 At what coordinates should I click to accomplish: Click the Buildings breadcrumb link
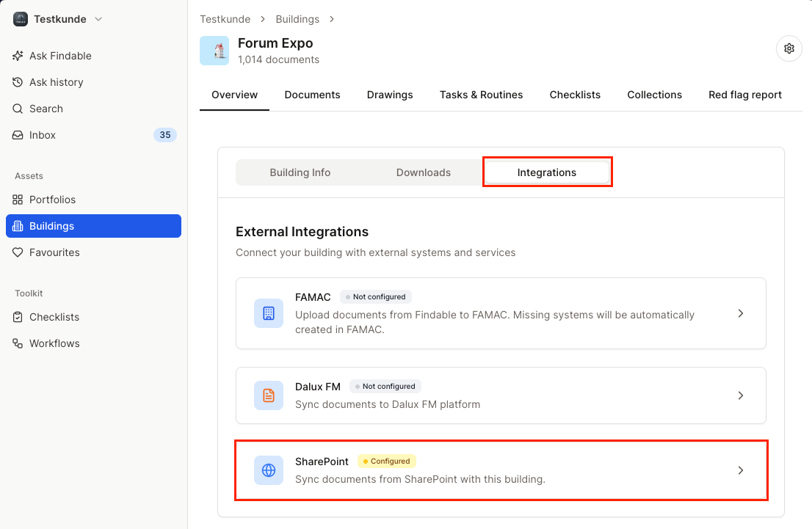point(297,19)
